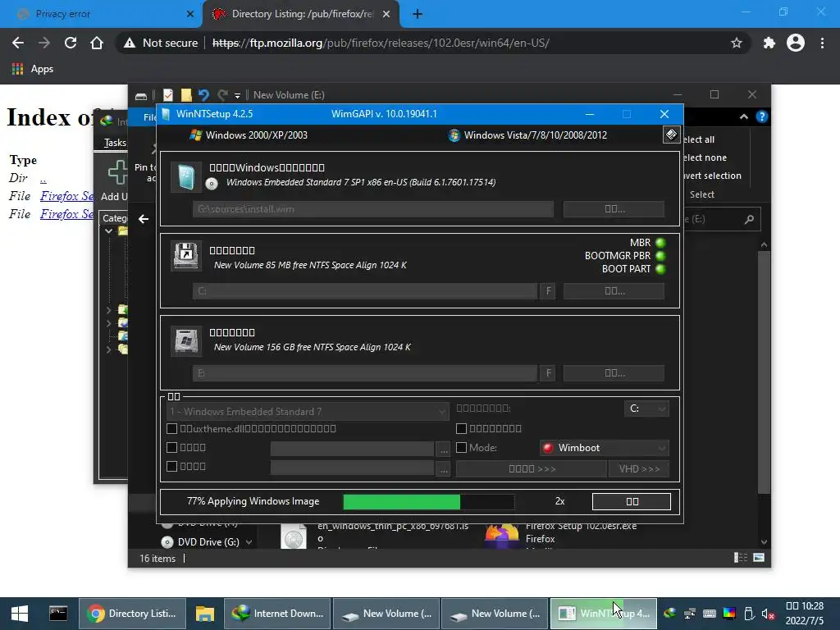Screen dimensions: 840x630
Task: Click the green BOOT PART status light
Action: click(660, 269)
